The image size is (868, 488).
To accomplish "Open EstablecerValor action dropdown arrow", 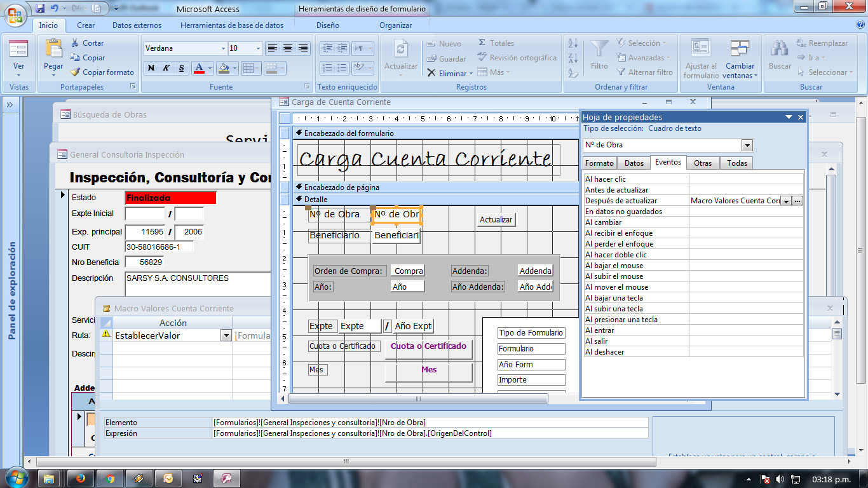I will pos(226,335).
